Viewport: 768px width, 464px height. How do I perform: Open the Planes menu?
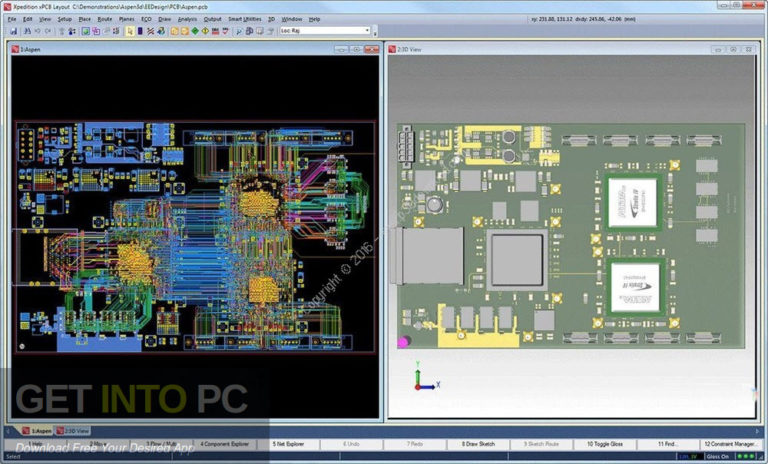[x=126, y=19]
